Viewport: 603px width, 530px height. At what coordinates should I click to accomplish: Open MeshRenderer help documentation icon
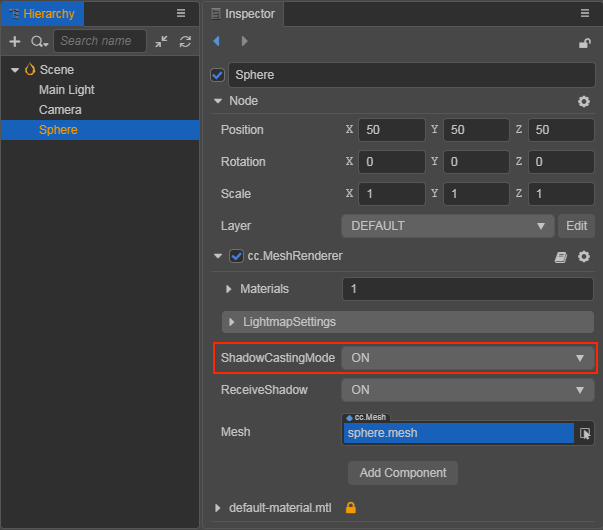coord(562,257)
